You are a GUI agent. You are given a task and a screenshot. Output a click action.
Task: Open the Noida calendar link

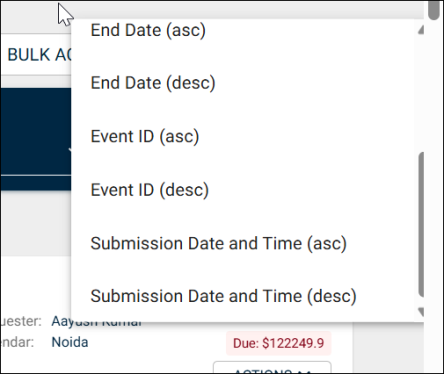pyautogui.click(x=70, y=342)
